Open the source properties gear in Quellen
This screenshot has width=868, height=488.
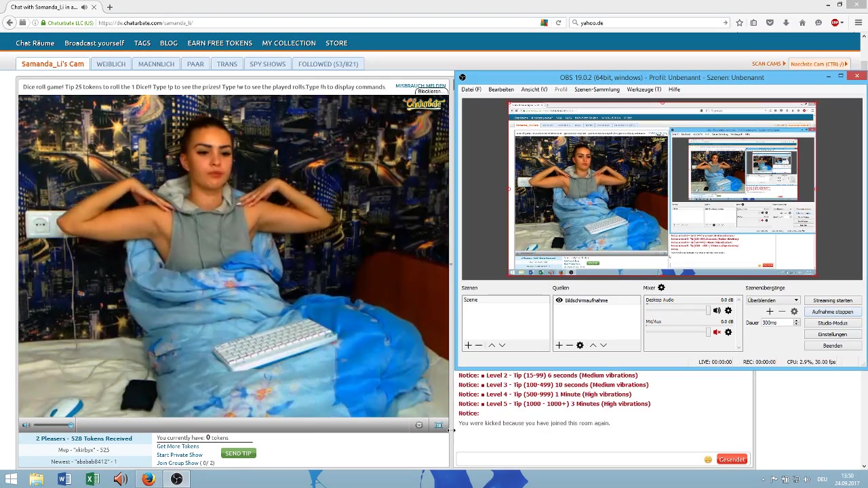coord(580,346)
